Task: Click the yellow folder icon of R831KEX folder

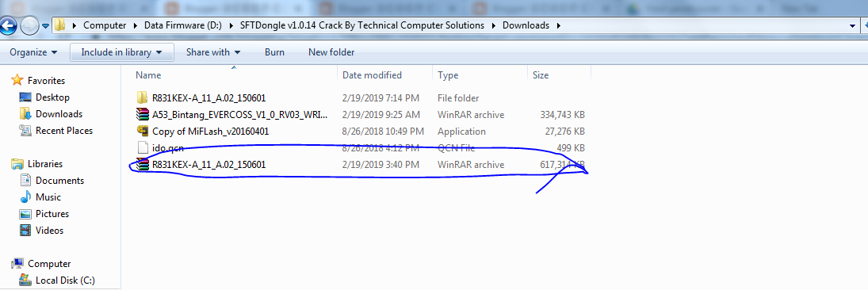Action: coord(143,98)
